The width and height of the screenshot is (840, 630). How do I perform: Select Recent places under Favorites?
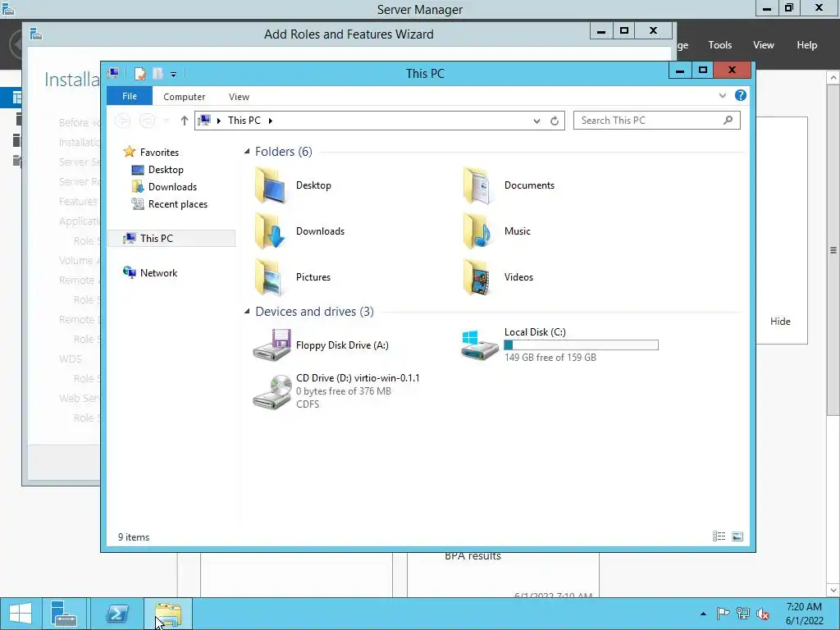click(x=178, y=204)
